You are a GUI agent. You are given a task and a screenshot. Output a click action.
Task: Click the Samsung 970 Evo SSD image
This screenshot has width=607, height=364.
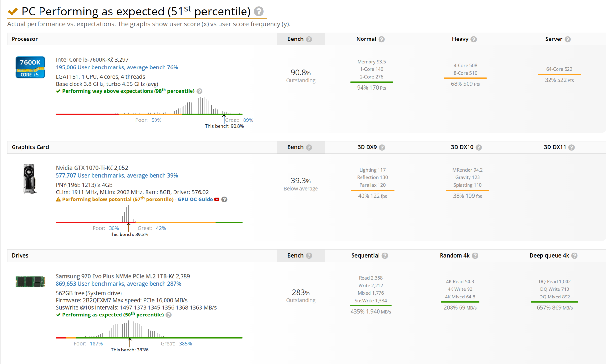tap(31, 281)
